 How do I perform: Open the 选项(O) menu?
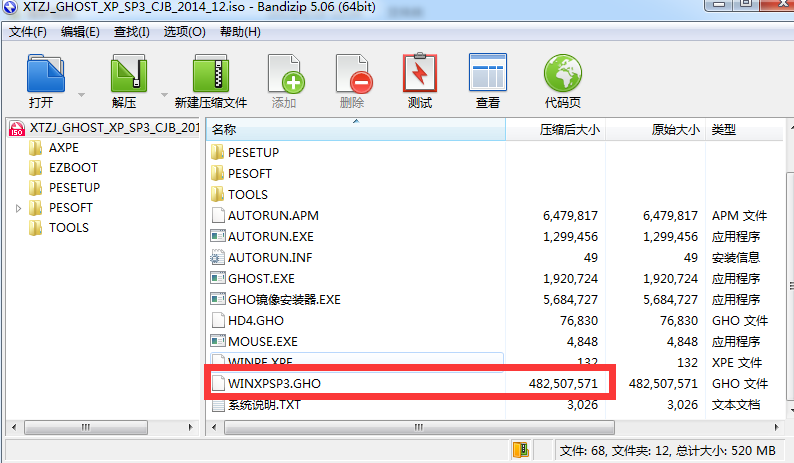(x=184, y=32)
